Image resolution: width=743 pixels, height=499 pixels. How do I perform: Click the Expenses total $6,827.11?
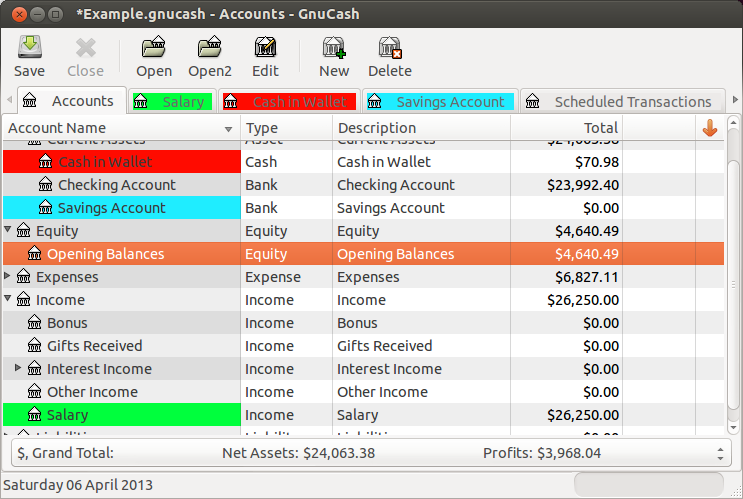coord(587,277)
